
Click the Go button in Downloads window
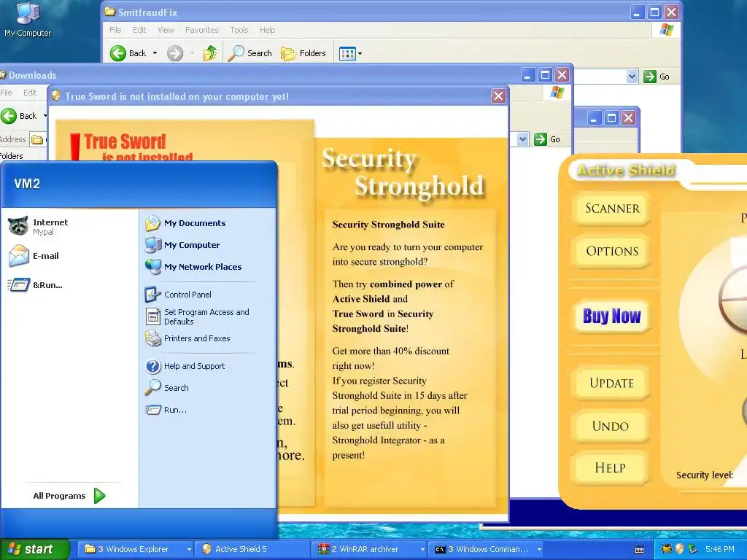[547, 139]
